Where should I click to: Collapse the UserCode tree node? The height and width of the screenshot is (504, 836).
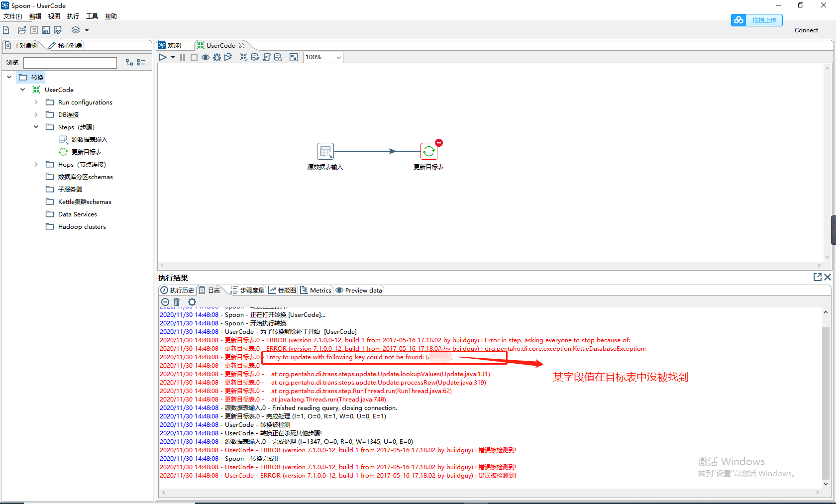click(x=22, y=90)
